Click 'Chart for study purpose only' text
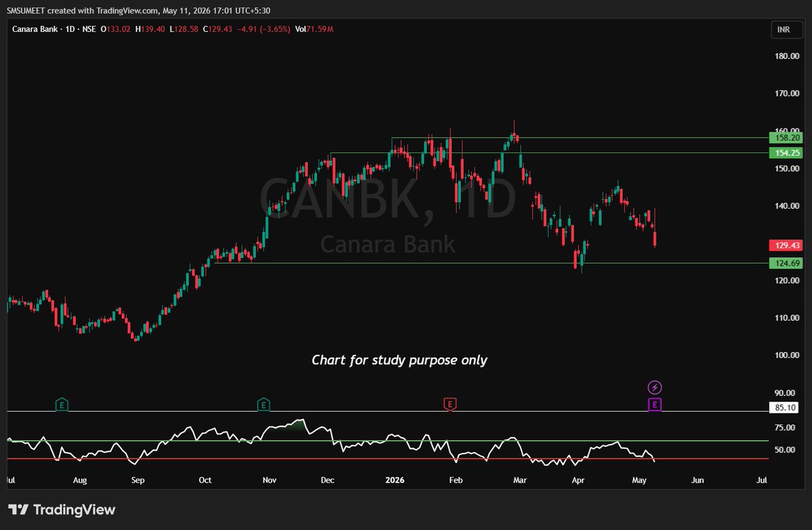 coord(399,360)
